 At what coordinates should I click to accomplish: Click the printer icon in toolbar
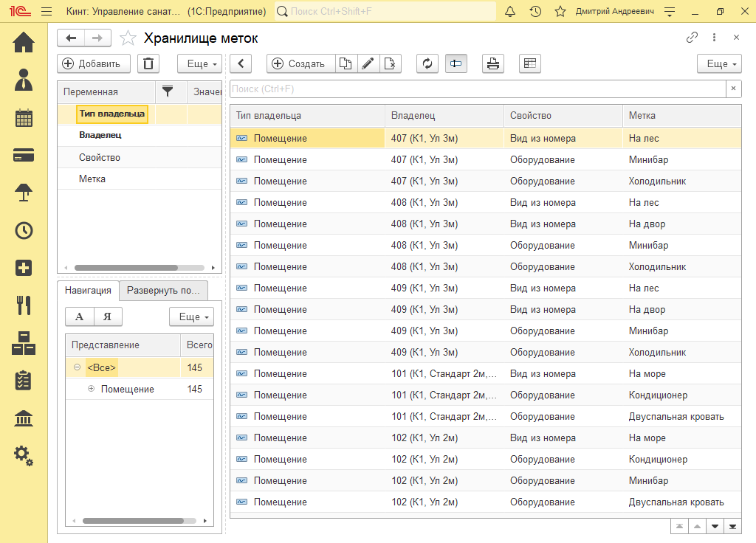coord(493,63)
